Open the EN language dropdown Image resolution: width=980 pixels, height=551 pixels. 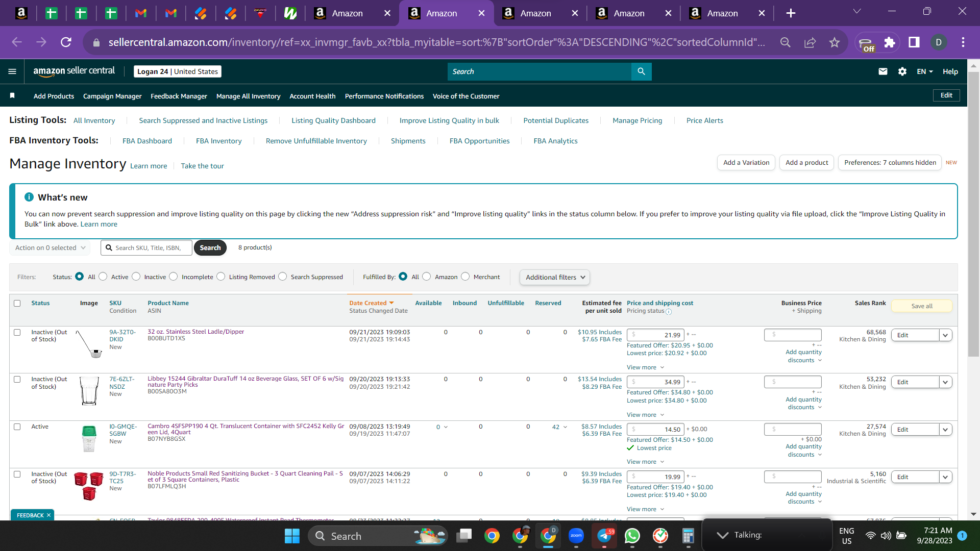coord(925,71)
